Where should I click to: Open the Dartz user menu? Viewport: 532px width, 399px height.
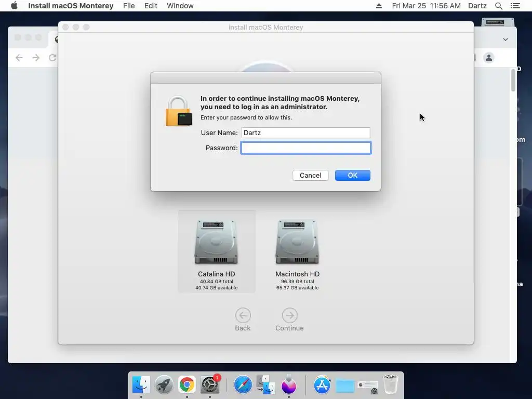[477, 6]
